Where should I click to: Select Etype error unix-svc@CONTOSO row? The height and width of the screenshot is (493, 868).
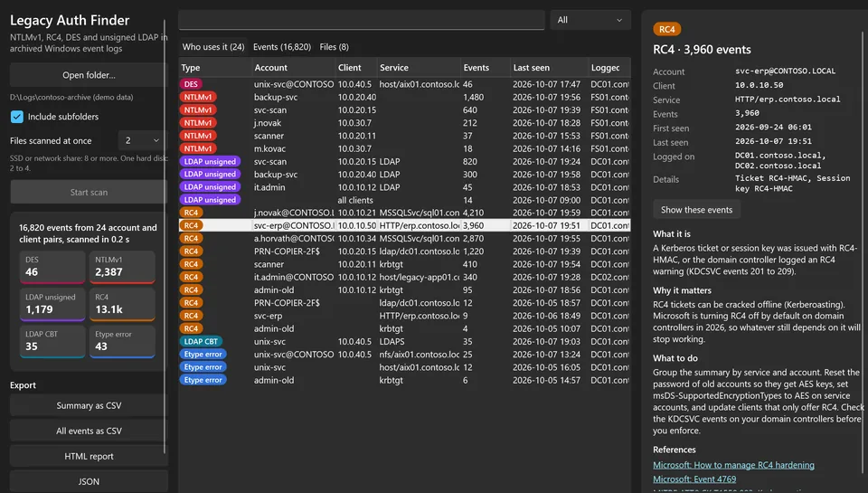pyautogui.click(x=405, y=354)
